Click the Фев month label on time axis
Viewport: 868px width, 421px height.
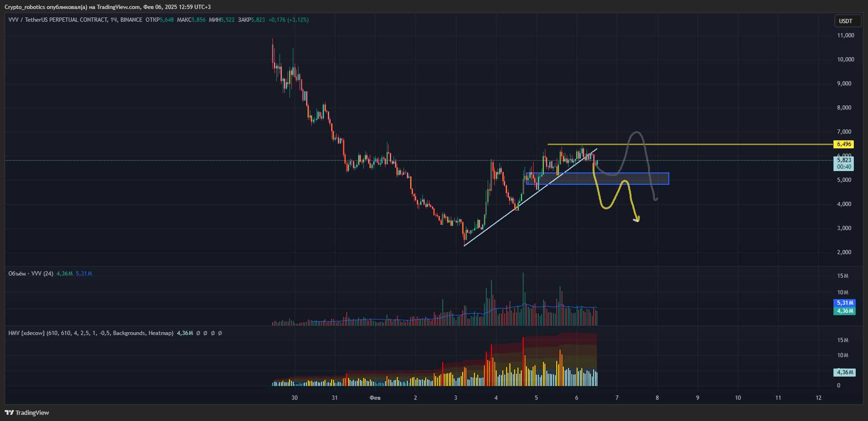click(x=375, y=398)
